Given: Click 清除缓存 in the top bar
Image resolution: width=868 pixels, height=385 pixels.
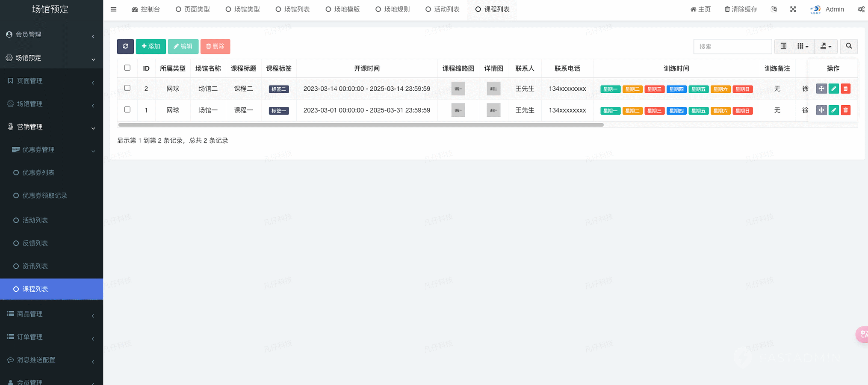Looking at the screenshot, I should pos(741,9).
